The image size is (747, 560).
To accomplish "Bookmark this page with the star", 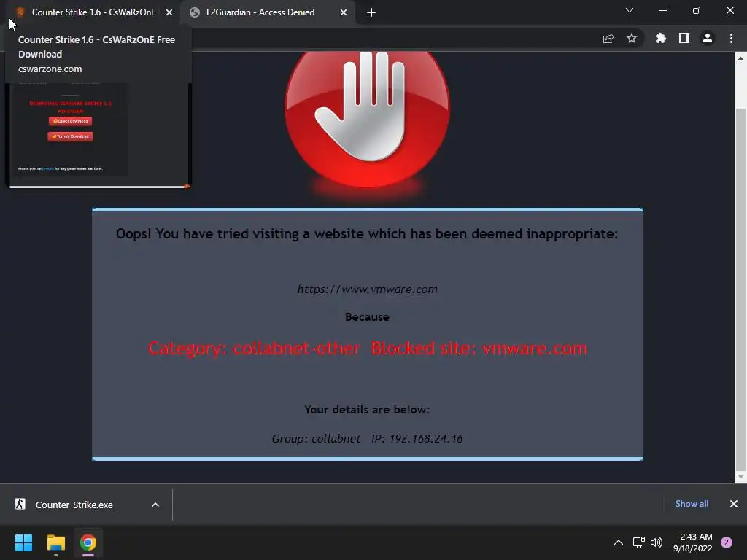I will coord(632,38).
